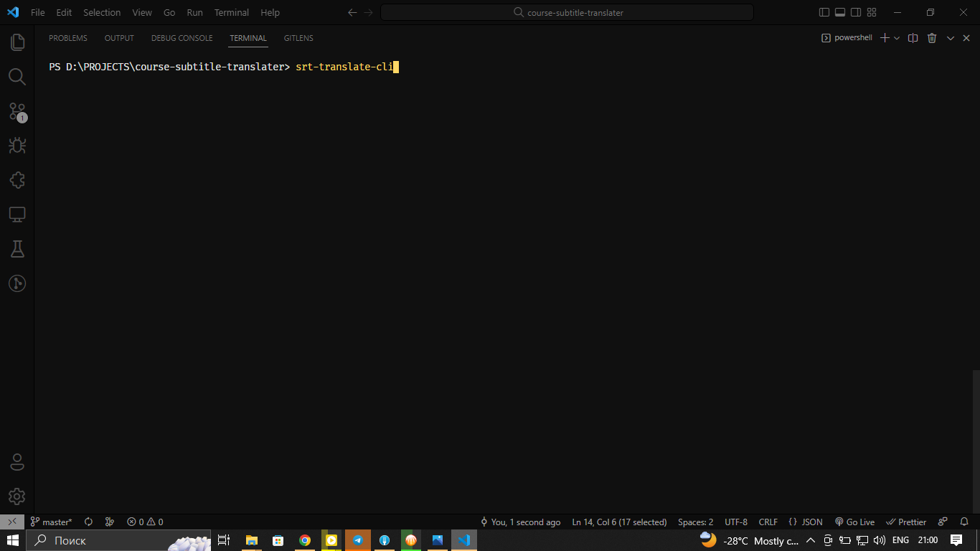The image size is (980, 551).
Task: Click Ln 14, Col 6 position indicator
Action: click(619, 522)
